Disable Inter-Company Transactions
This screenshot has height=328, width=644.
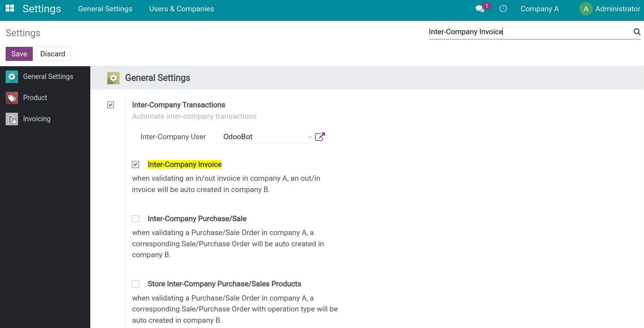coord(111,105)
